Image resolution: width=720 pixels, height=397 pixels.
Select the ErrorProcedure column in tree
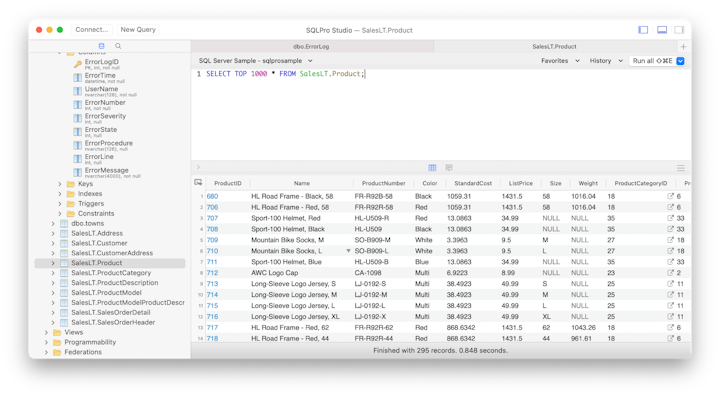109,145
